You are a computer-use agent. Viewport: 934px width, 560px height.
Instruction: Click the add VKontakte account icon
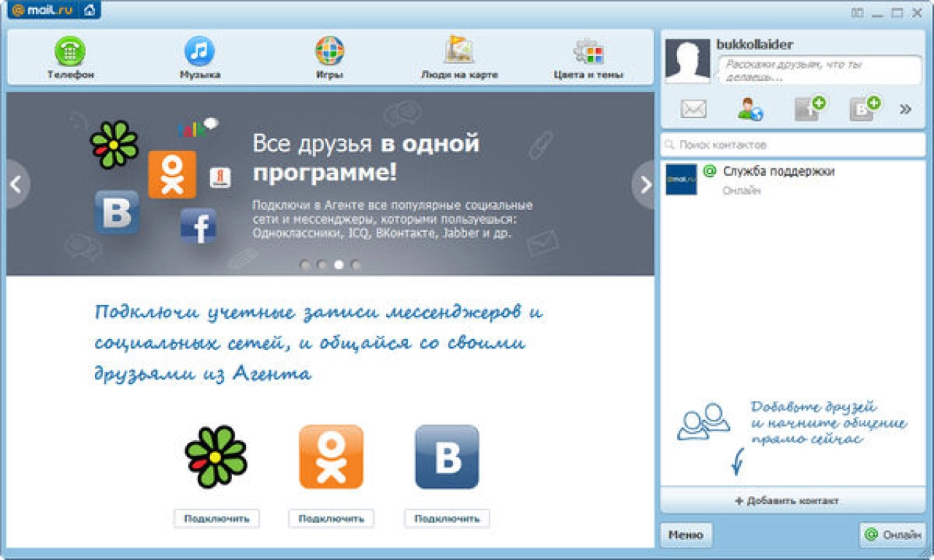pos(865,109)
